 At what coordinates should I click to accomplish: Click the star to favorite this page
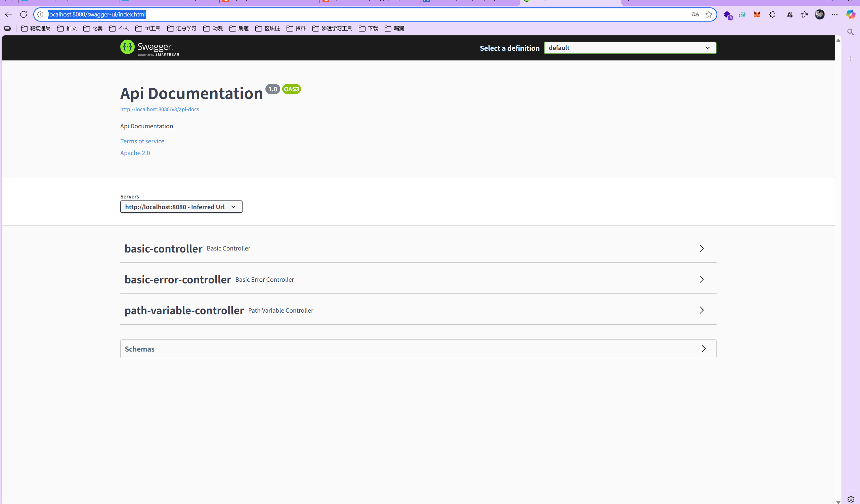709,14
